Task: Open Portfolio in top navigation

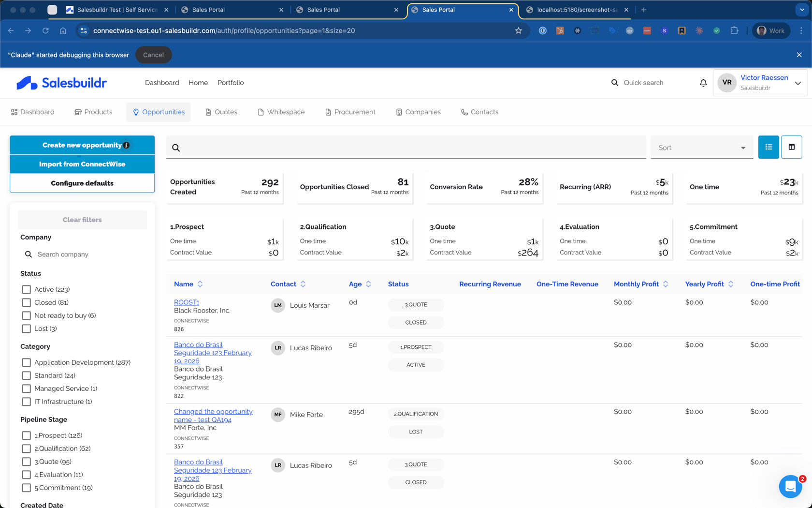Action: coord(231,83)
